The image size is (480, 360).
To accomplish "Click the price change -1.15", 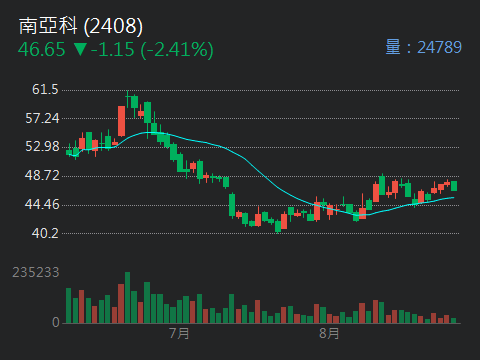I will click(113, 50).
